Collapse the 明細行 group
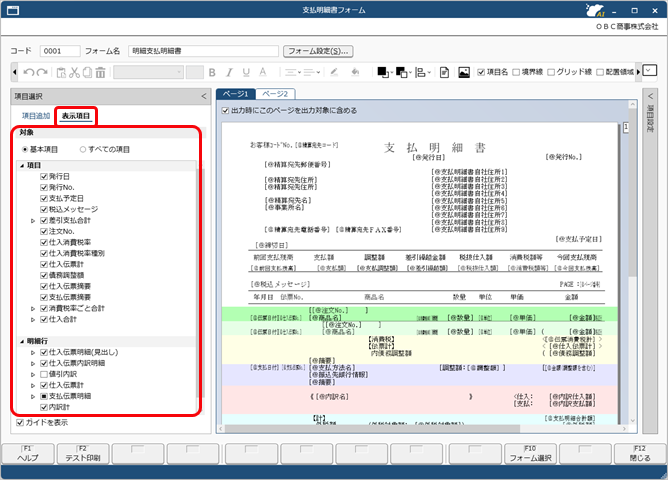 click(22, 342)
